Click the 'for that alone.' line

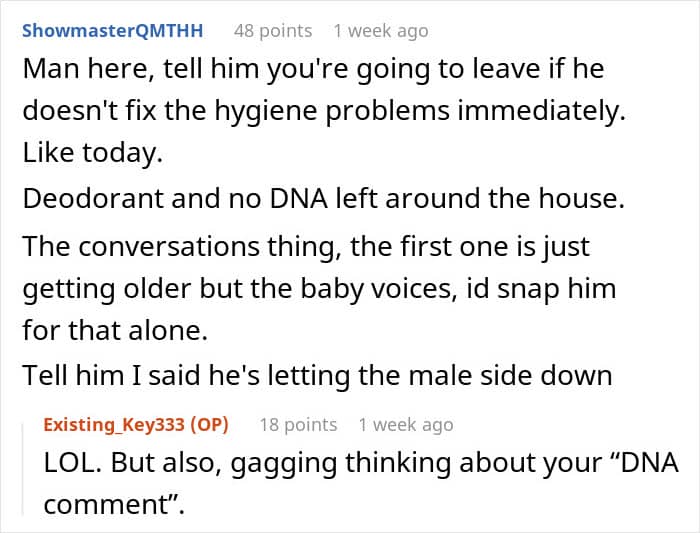[115, 331]
